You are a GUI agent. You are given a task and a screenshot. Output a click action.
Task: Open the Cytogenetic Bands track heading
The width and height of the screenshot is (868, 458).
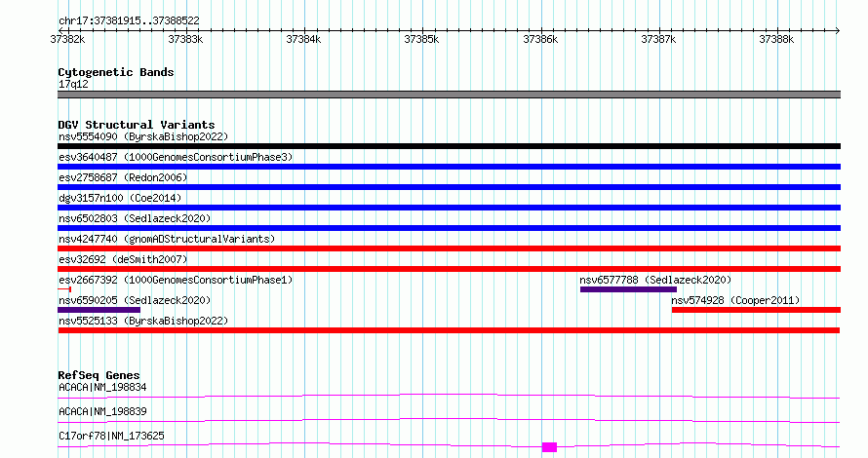116,72
